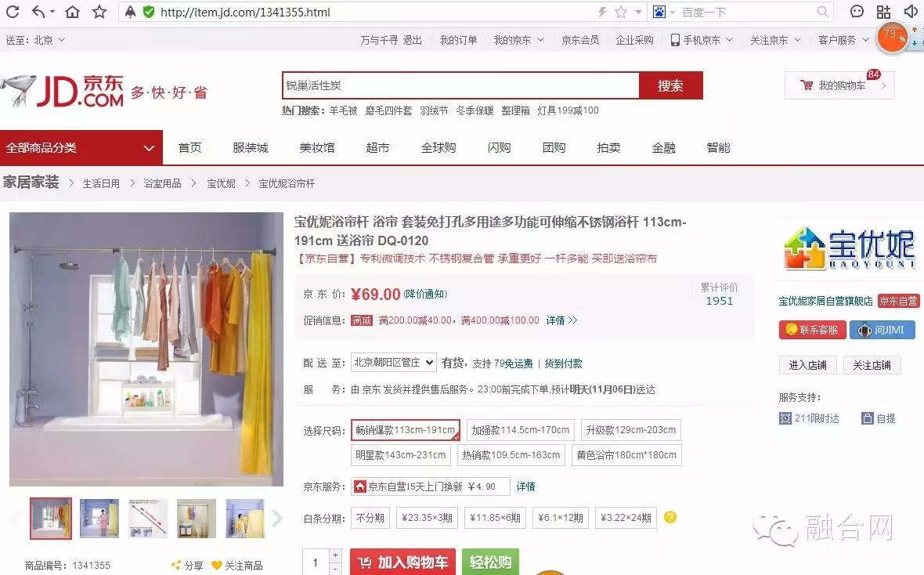This screenshot has height=575, width=924.
Task: Click the green 轻松购 button
Action: [490, 562]
